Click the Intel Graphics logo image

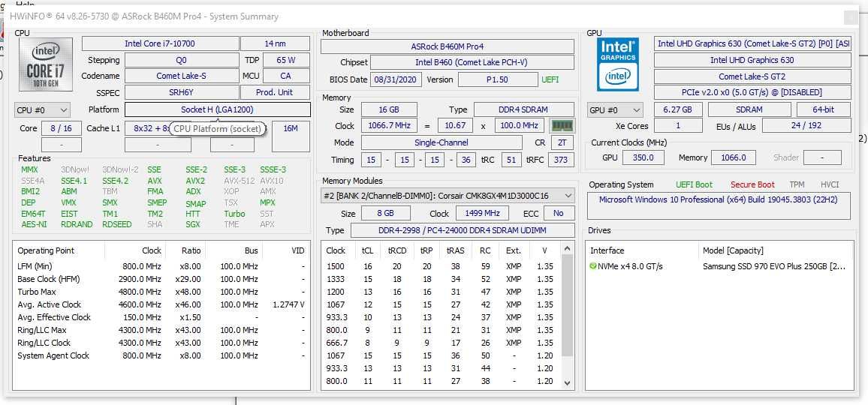tap(618, 64)
